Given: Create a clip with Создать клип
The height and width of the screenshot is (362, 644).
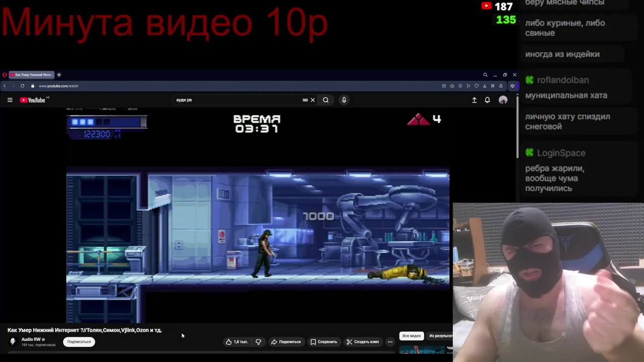Looking at the screenshot, I should (363, 342).
